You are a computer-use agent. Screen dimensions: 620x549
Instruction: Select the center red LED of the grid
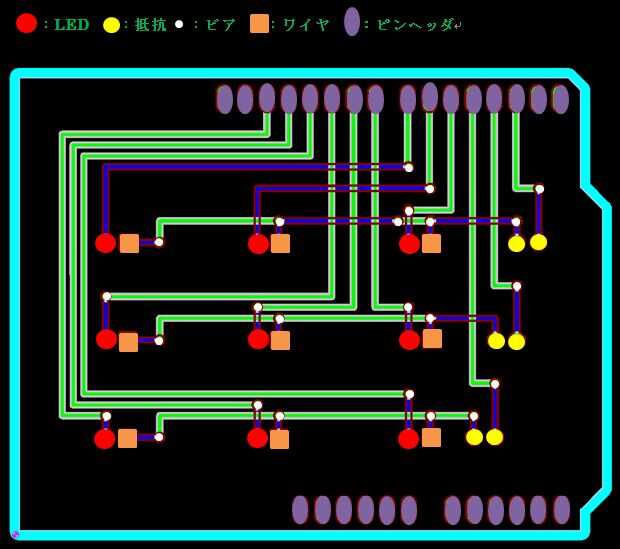pyautogui.click(x=258, y=340)
